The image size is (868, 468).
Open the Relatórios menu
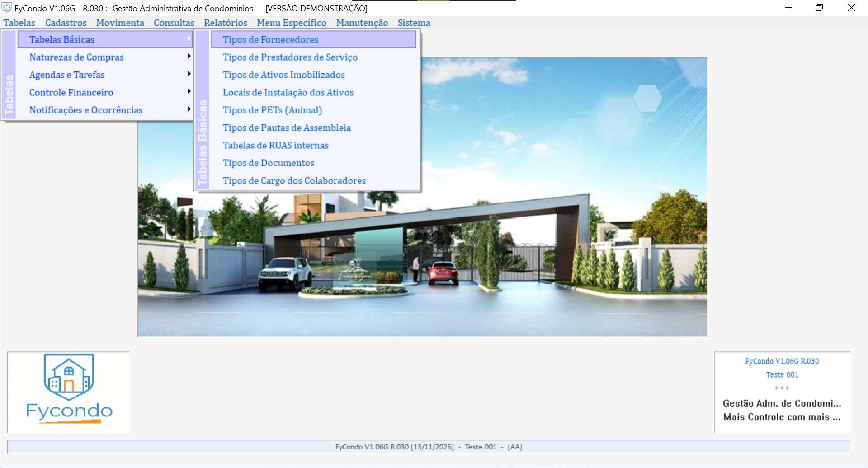tap(225, 23)
